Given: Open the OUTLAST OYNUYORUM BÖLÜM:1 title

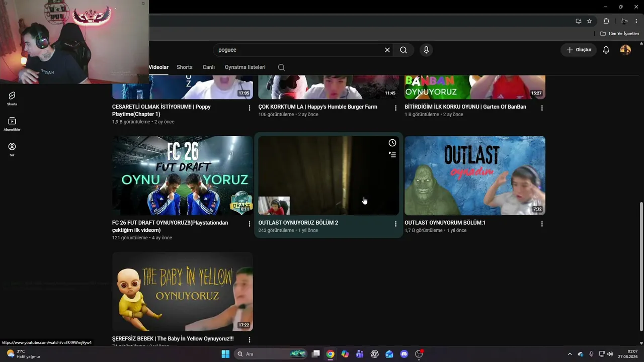Looking at the screenshot, I should point(445,223).
